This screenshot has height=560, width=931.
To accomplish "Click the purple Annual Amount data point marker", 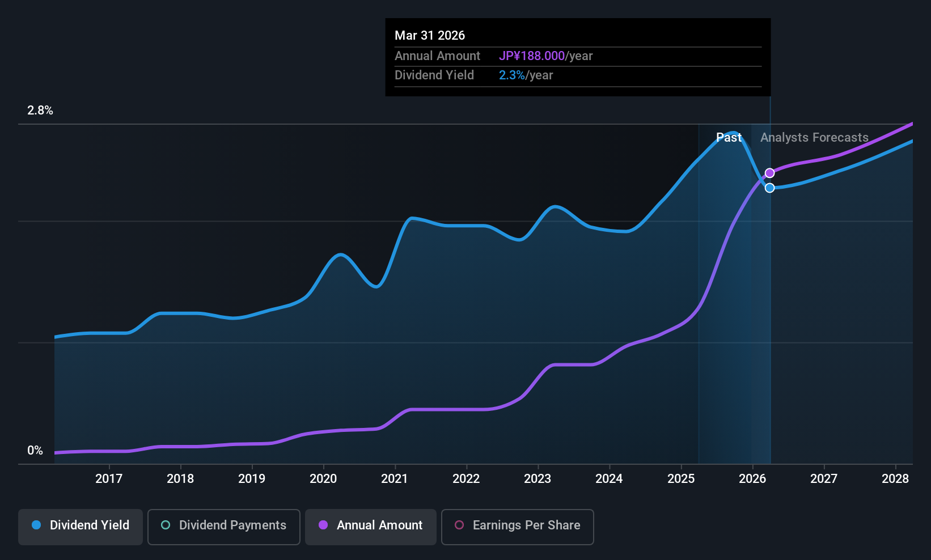I will pyautogui.click(x=769, y=173).
